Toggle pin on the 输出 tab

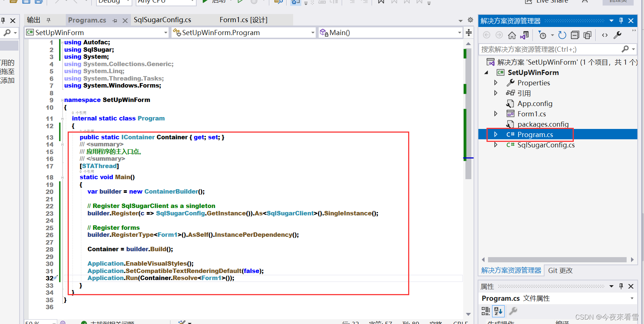point(48,20)
